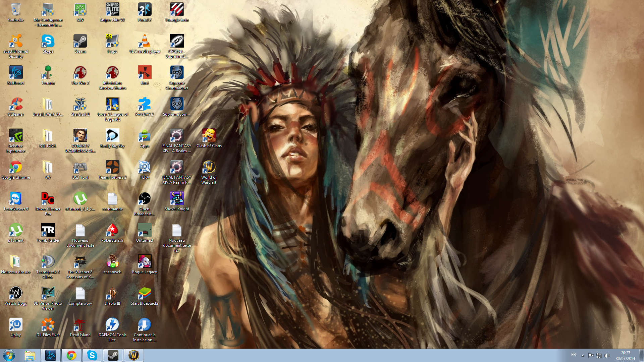Screen dimensions: 644x362
Task: Select the Terraria desktop icon
Action: (48, 75)
